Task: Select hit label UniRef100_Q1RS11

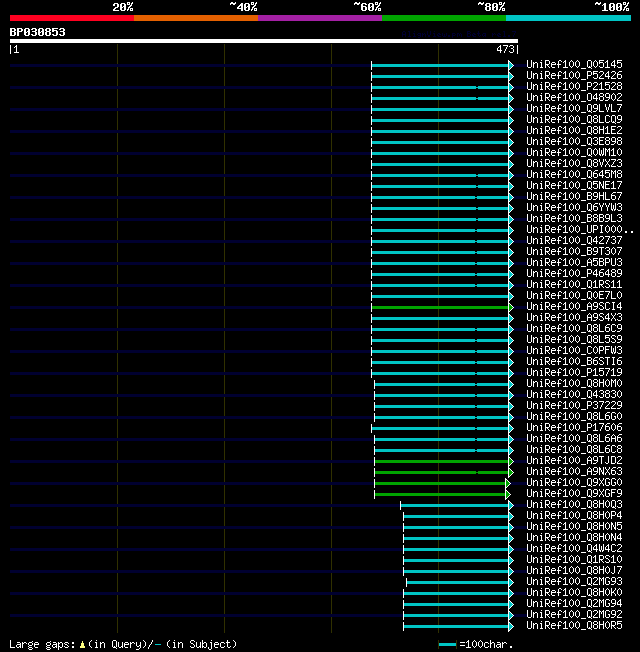Action: (x=574, y=284)
